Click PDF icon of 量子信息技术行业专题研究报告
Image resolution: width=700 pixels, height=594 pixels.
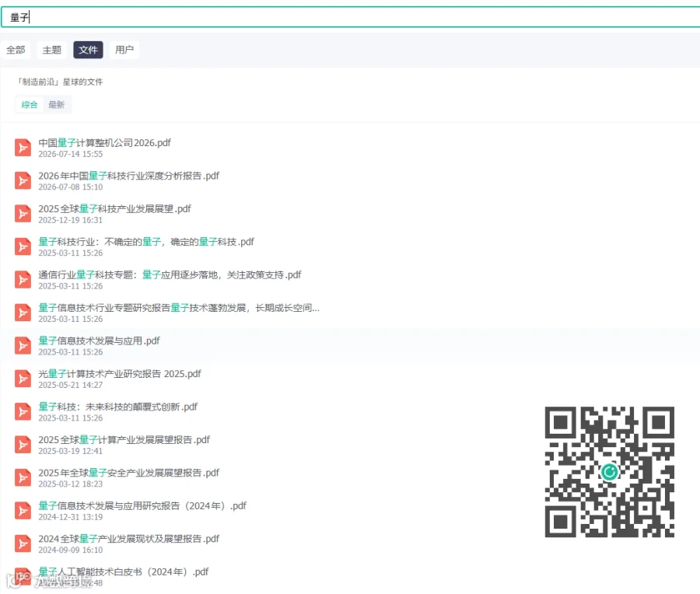tap(23, 313)
